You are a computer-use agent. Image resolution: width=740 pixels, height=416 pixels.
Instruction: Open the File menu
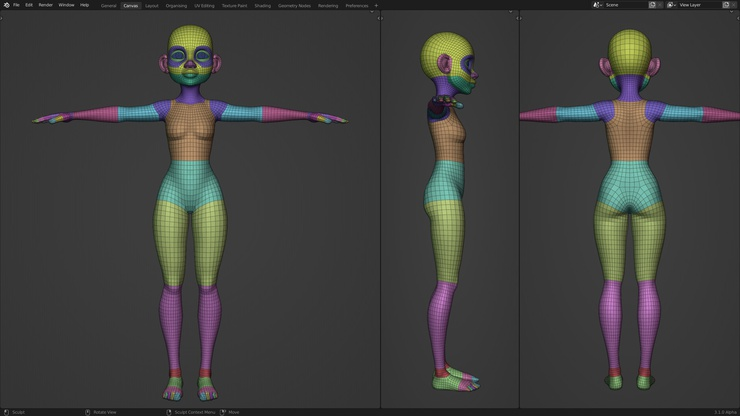coord(16,5)
